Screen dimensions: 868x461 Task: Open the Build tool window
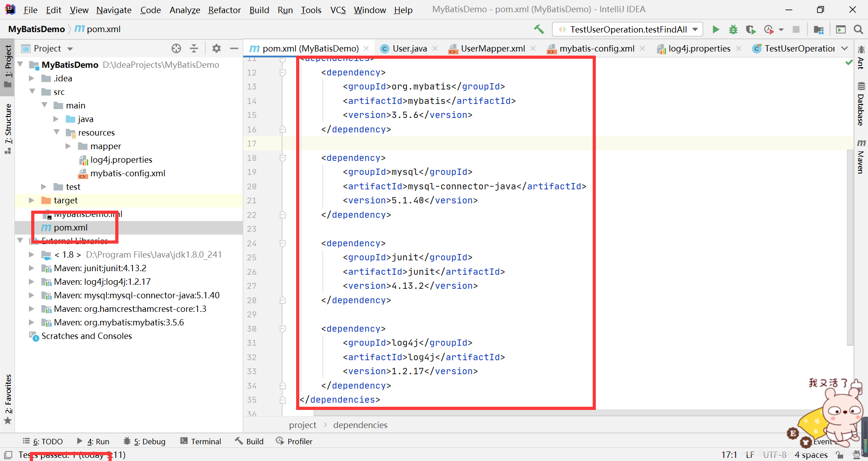[249, 442]
